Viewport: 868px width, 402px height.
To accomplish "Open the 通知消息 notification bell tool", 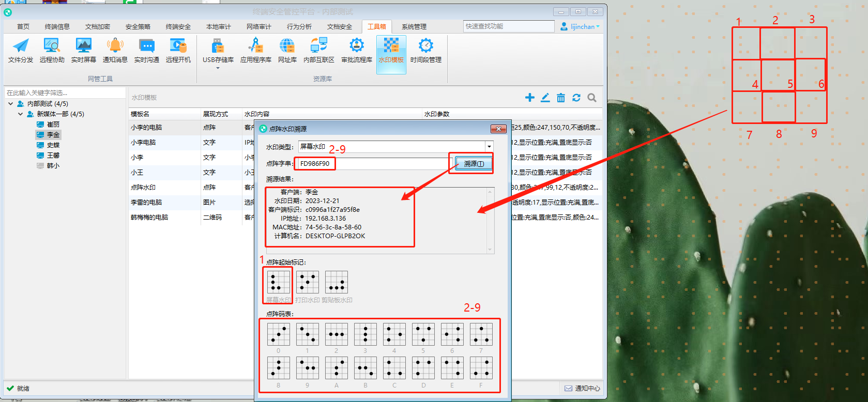I will pos(115,51).
